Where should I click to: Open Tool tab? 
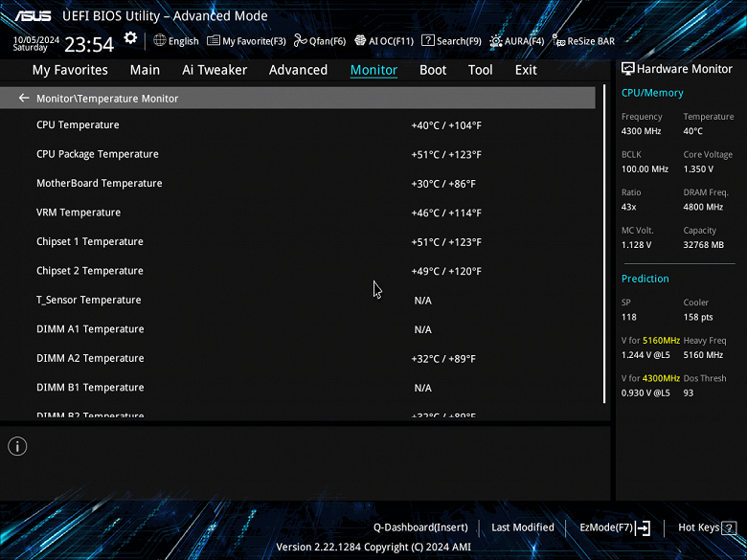click(x=480, y=70)
